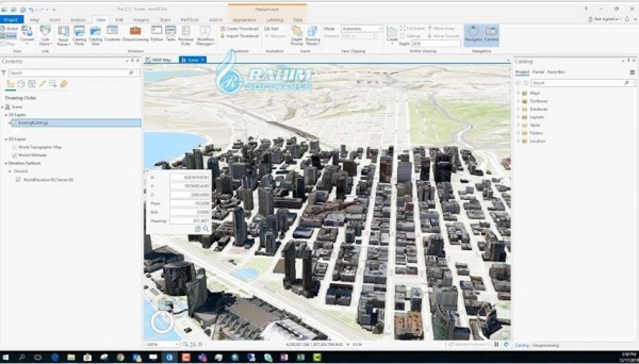The image size is (639, 364).
Task: Click the Heading value field in camera popup
Action: [x=189, y=221]
